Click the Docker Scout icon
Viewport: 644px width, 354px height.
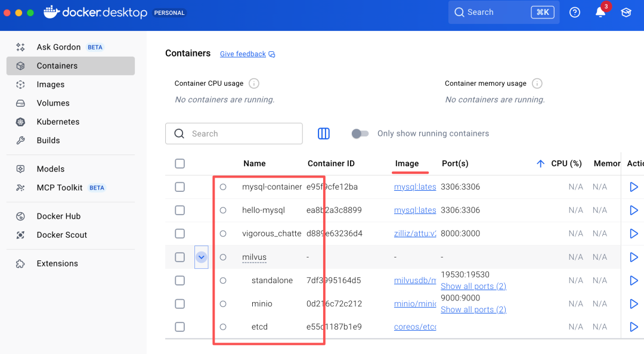pyautogui.click(x=20, y=235)
